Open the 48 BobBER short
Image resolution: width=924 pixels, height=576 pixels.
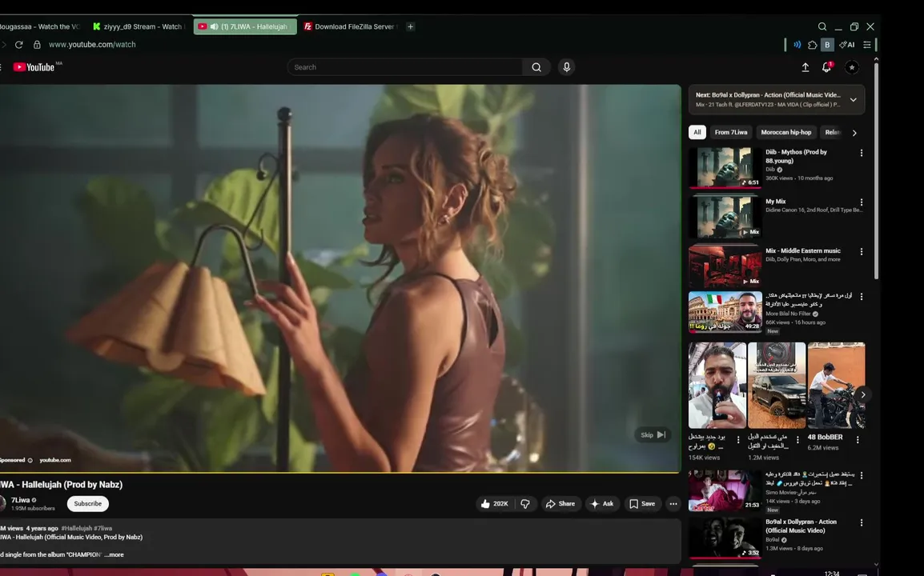tap(836, 385)
